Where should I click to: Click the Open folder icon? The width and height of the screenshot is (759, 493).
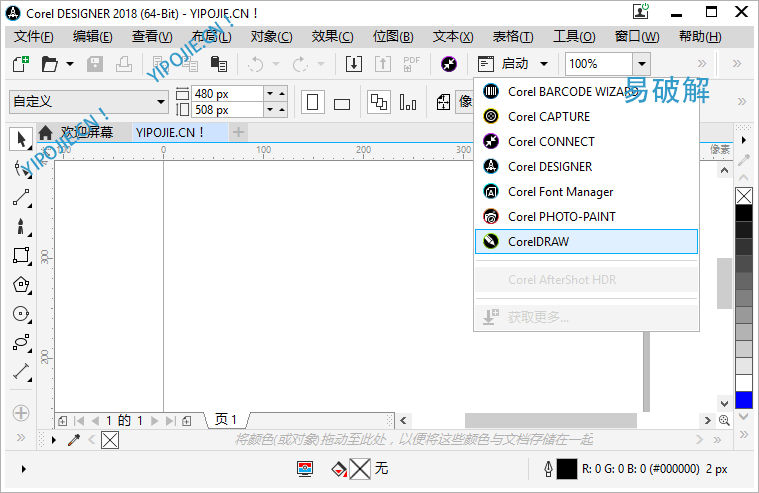click(x=49, y=64)
